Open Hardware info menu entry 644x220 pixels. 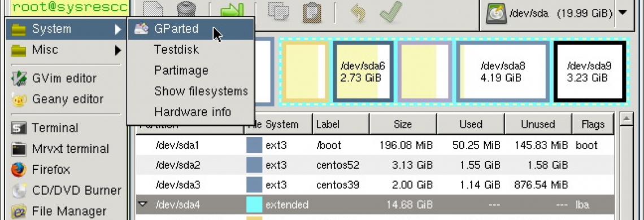(x=190, y=112)
